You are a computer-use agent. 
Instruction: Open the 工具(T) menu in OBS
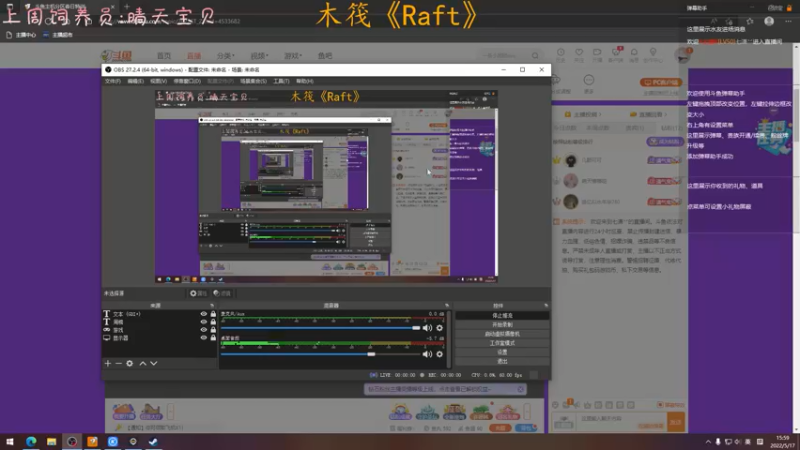tap(281, 81)
